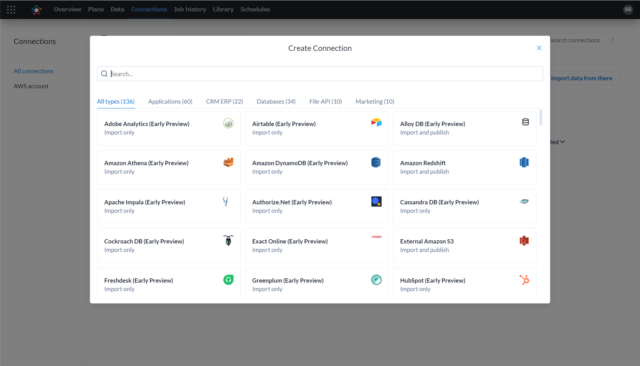The width and height of the screenshot is (640, 366).
Task: Close the Create Connection dialog
Action: coord(539,48)
